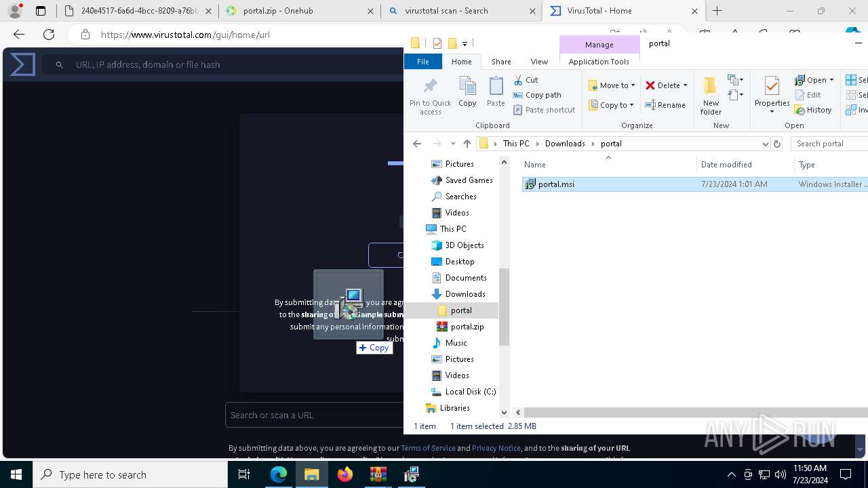Go up one folder level
The height and width of the screenshot is (488, 868).
coord(467,144)
